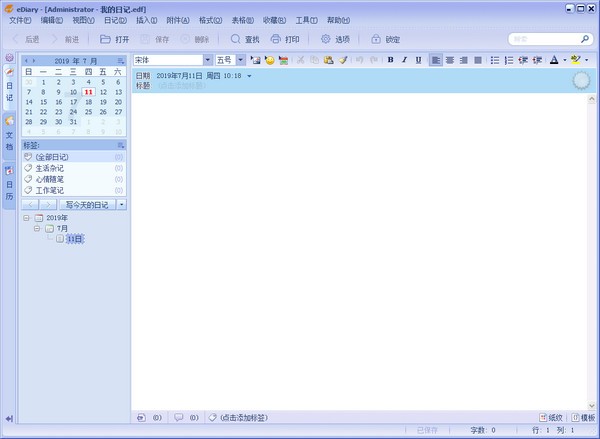Open the 五号 font size dropdown
600x439 pixels.
point(240,60)
